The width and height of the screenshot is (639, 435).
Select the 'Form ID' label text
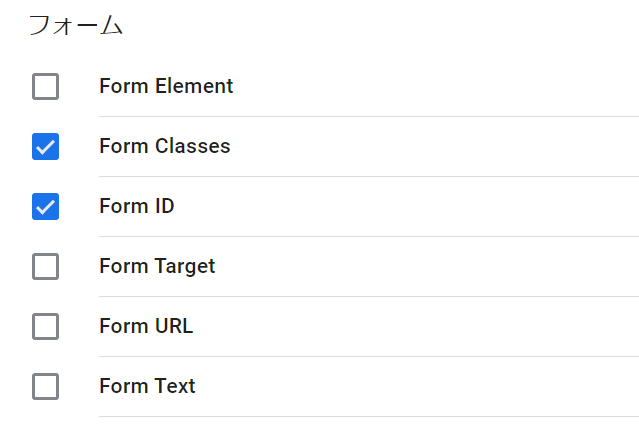coord(137,207)
